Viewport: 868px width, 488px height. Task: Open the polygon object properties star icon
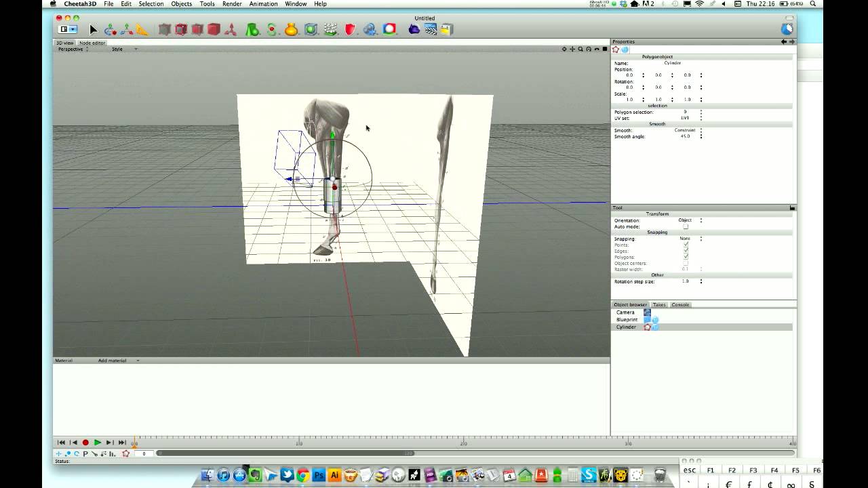616,49
